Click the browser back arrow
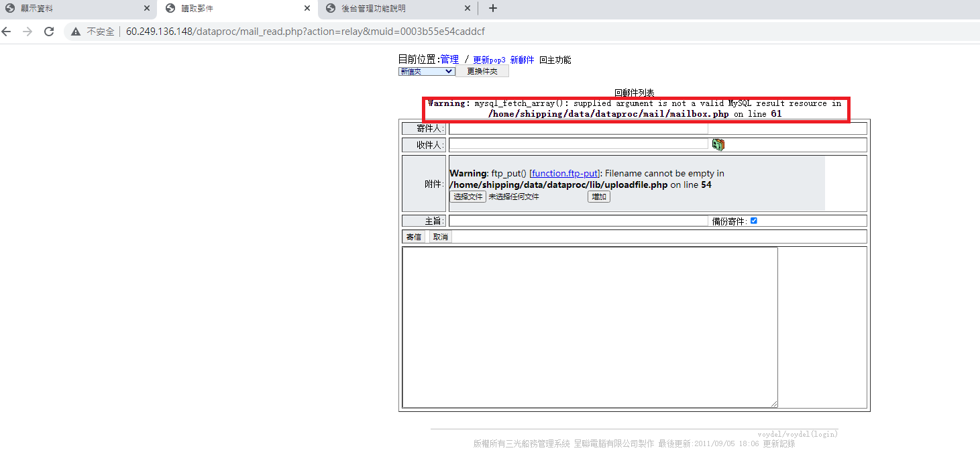The height and width of the screenshot is (475, 980). [7, 32]
